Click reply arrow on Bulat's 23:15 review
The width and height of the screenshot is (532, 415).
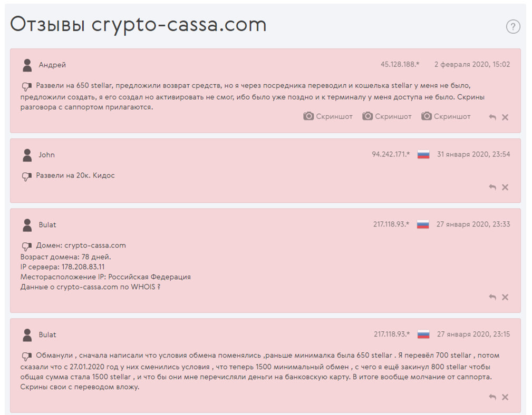492,397
